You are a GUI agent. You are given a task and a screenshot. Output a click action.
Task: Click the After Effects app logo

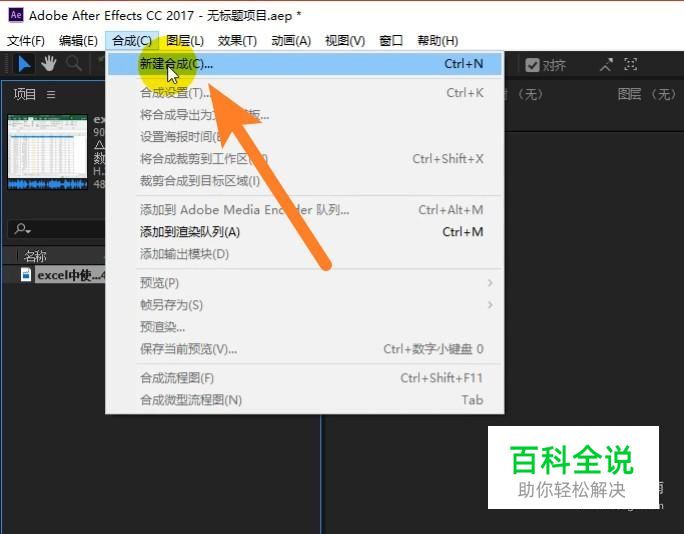(x=16, y=15)
